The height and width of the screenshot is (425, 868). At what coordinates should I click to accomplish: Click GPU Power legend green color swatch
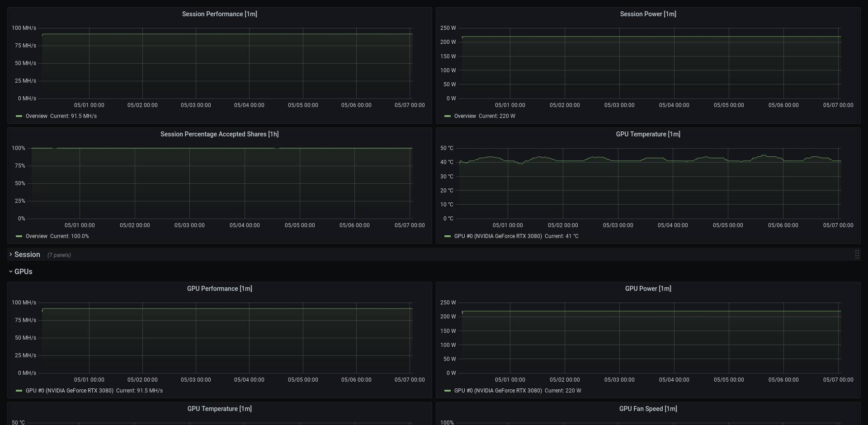(448, 391)
